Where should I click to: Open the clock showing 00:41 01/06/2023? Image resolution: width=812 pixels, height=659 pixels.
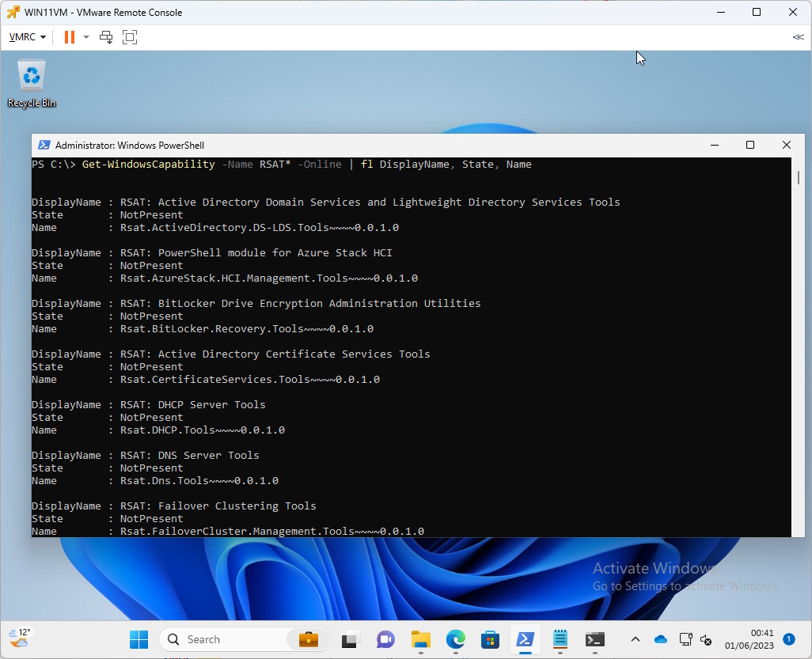(x=749, y=639)
